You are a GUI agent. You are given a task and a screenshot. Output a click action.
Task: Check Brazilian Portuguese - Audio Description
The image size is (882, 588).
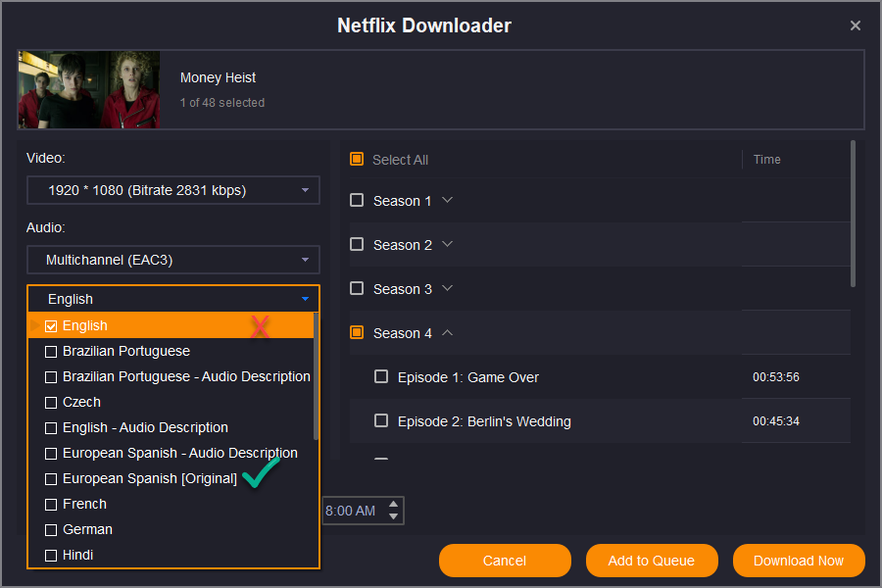coord(51,377)
